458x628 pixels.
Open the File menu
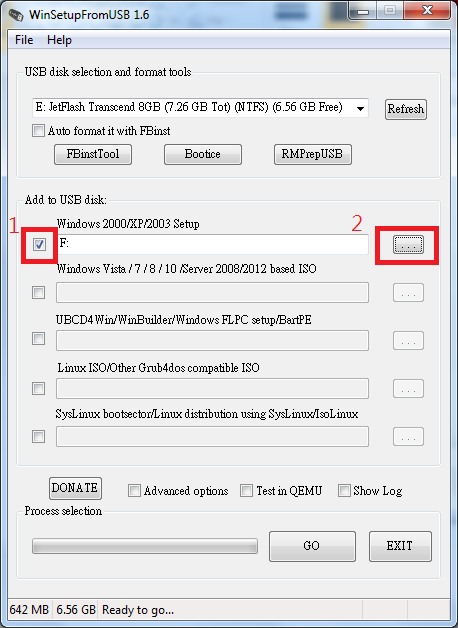click(24, 40)
